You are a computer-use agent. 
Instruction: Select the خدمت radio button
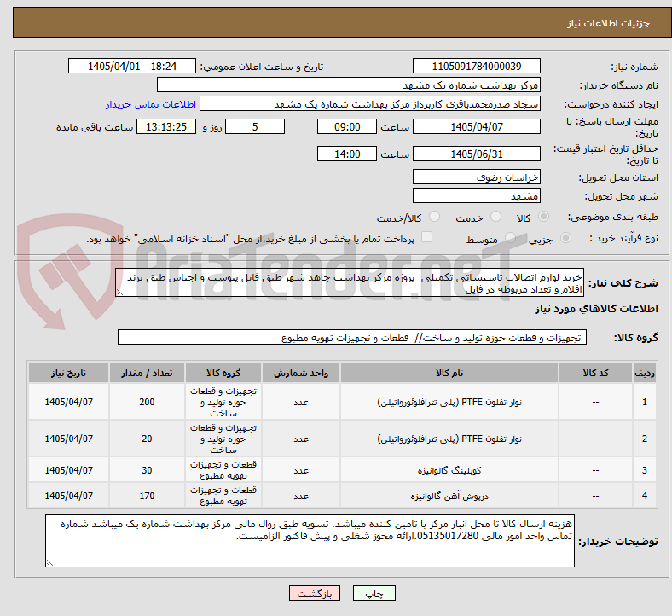[495, 217]
